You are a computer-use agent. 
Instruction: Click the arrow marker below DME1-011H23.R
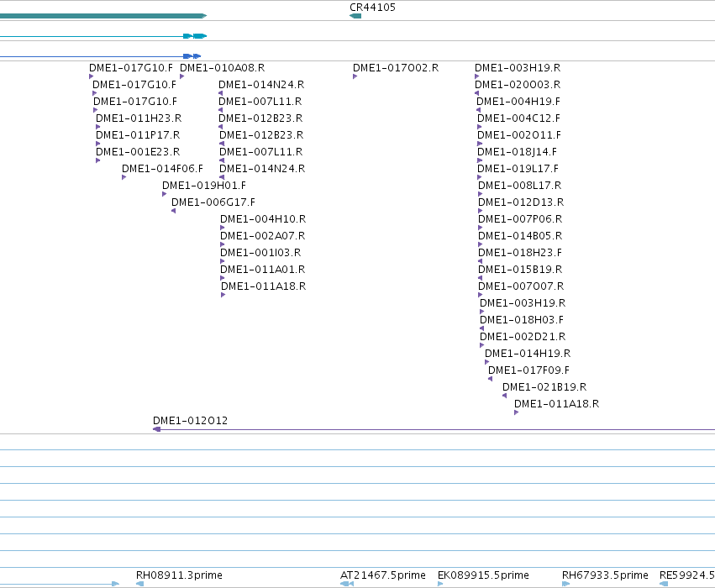98,127
